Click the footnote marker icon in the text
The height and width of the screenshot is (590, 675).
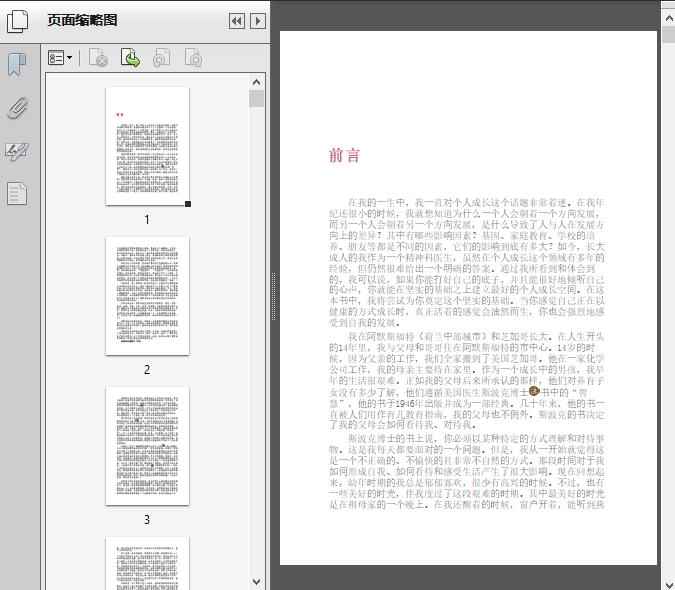534,391
